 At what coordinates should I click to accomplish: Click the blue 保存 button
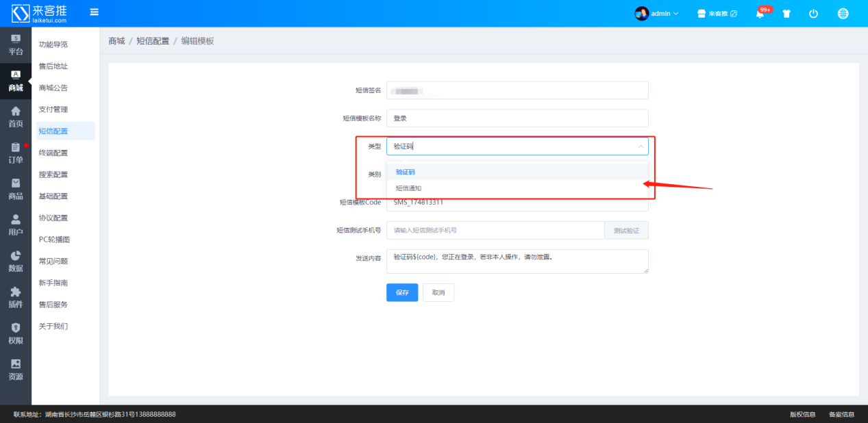pyautogui.click(x=402, y=292)
